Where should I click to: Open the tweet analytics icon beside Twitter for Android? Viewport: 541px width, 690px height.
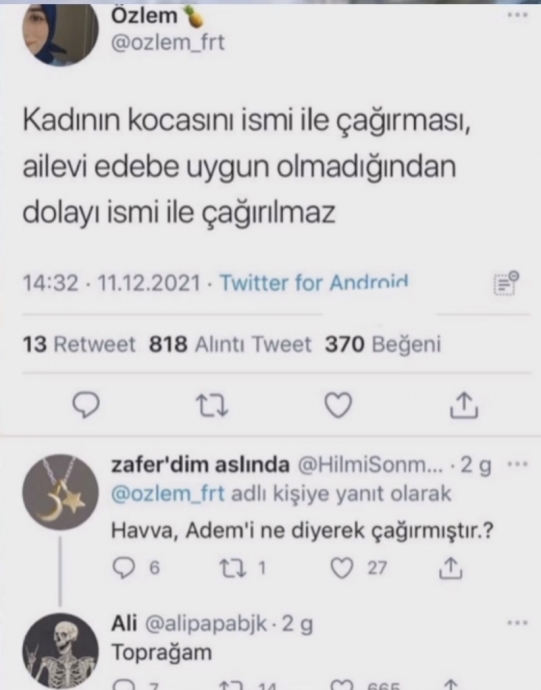(506, 283)
